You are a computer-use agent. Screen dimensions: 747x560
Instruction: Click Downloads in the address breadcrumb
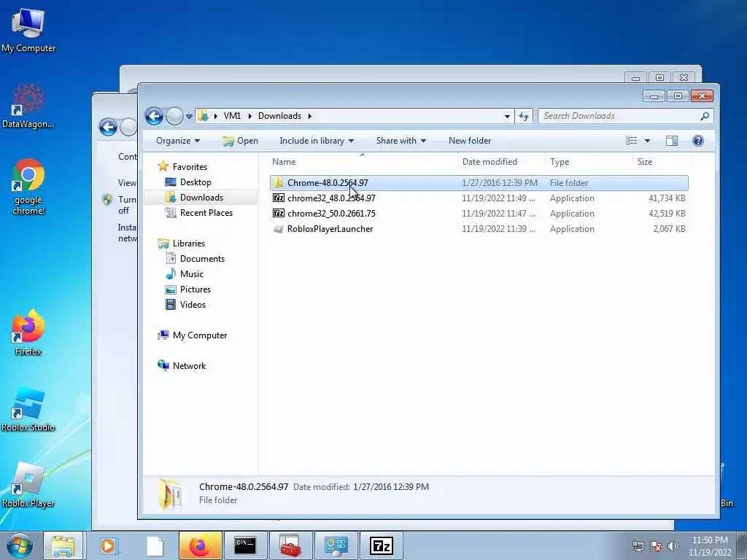(279, 116)
